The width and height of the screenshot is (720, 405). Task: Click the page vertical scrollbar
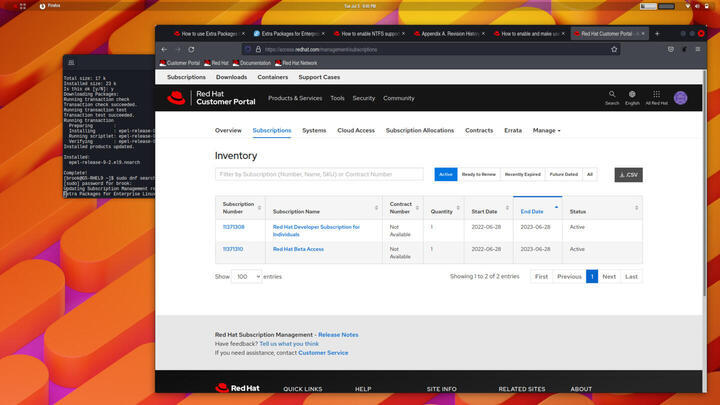click(x=705, y=184)
